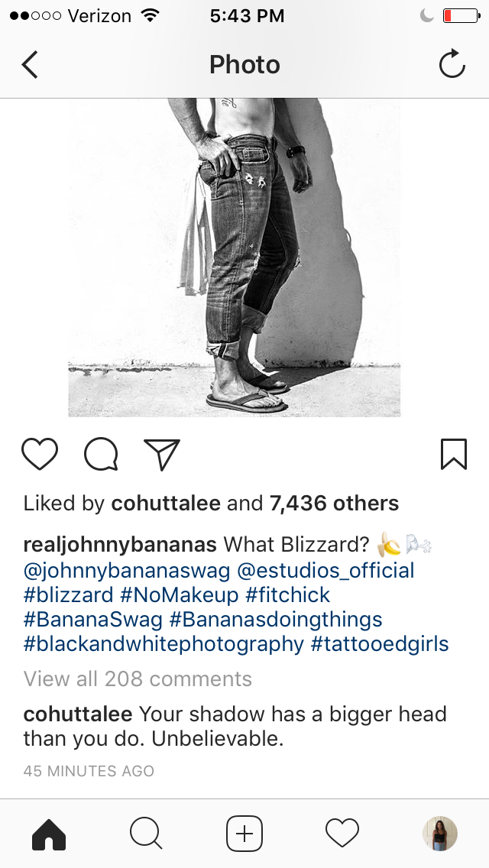489x868 pixels.
Task: Open the @johnnybananaswag mention
Action: [127, 571]
